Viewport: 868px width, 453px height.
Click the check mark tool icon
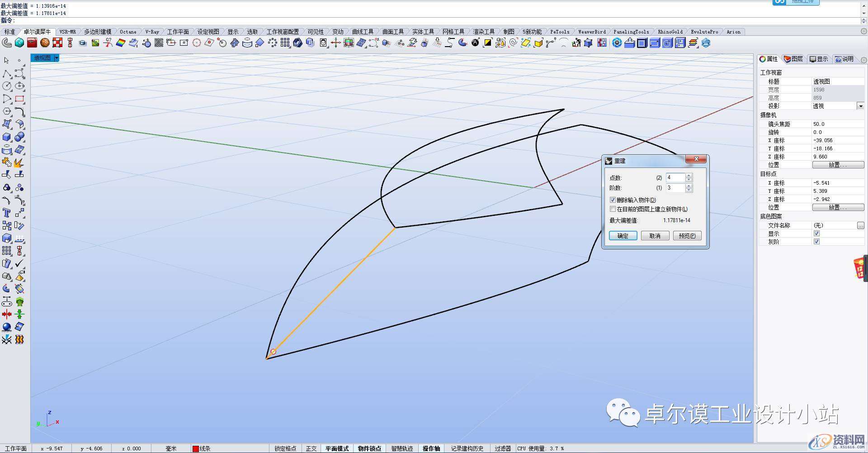19,263
